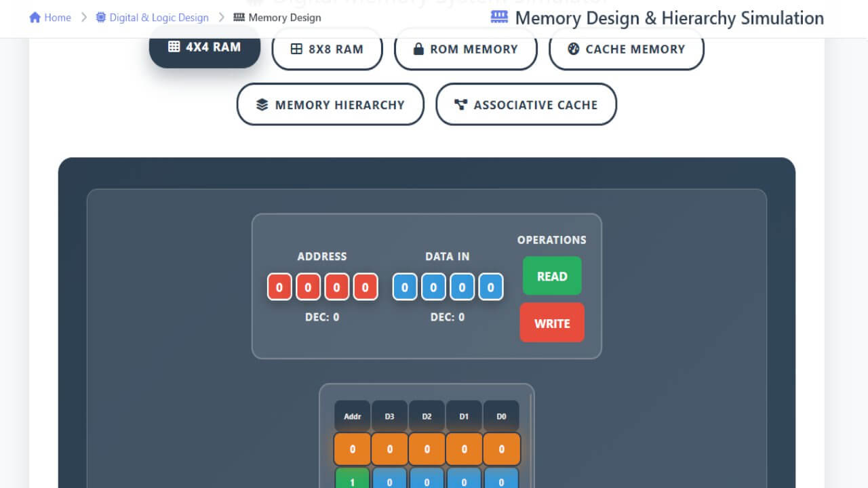Click the table icon on the 8X8 RAM tab

[296, 48]
